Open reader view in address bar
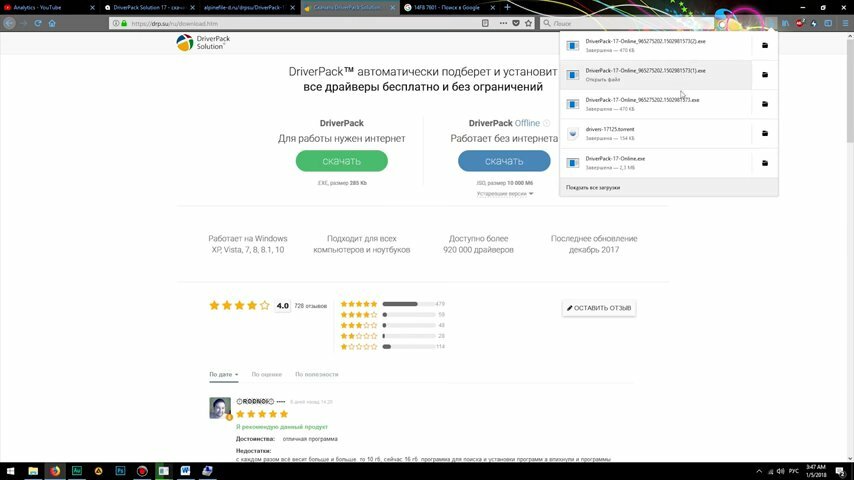 tap(485, 23)
